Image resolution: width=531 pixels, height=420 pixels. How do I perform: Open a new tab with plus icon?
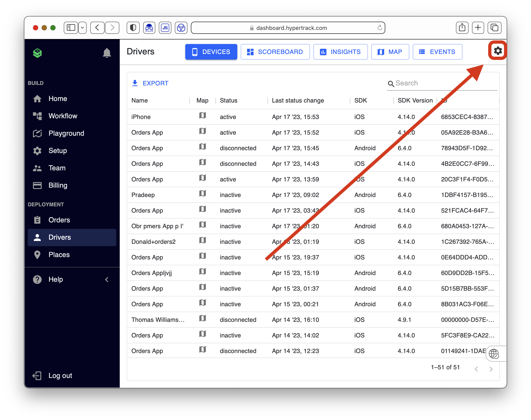pyautogui.click(x=478, y=28)
